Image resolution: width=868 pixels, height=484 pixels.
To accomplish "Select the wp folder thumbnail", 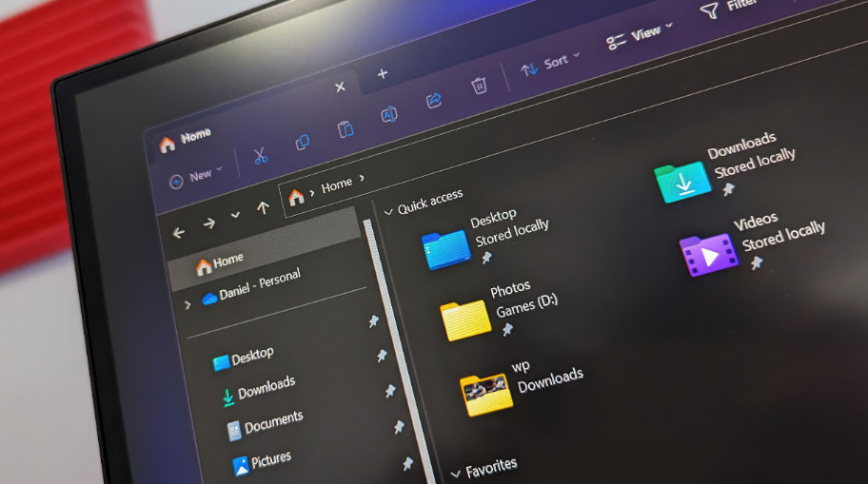I will (486, 395).
